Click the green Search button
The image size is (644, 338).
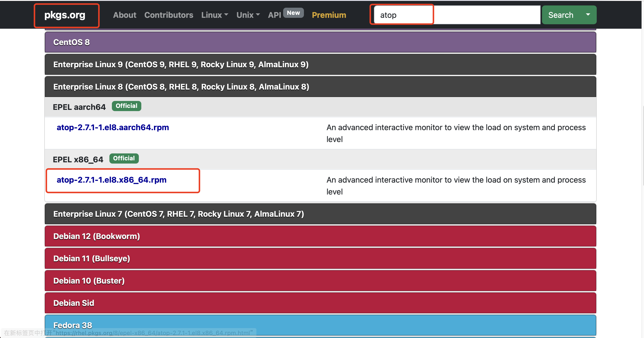561,15
